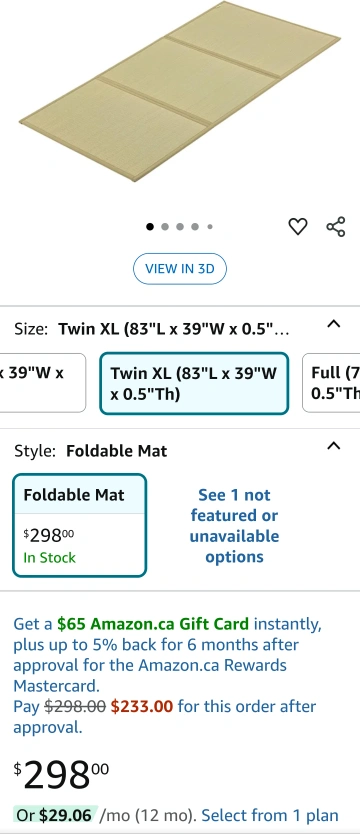Screen dimensions: 360x834
Task: Pick the partially hidden 39"W size option
Action: 43,383
